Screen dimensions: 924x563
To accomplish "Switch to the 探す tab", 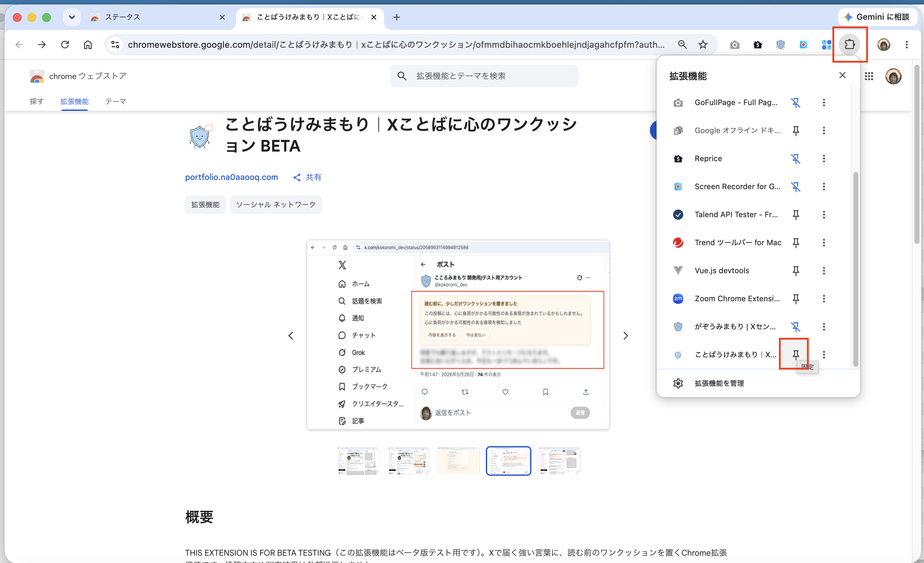I will pyautogui.click(x=37, y=101).
